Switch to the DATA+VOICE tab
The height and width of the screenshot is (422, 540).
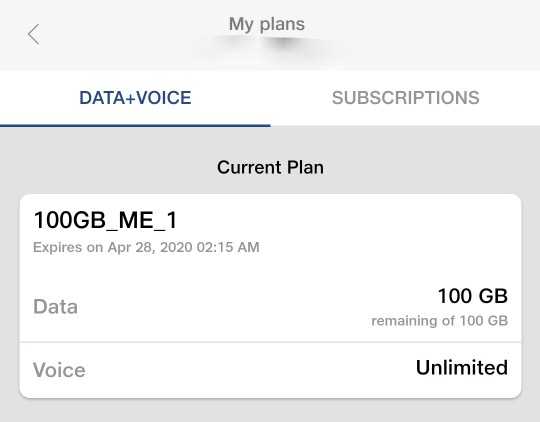click(x=135, y=98)
